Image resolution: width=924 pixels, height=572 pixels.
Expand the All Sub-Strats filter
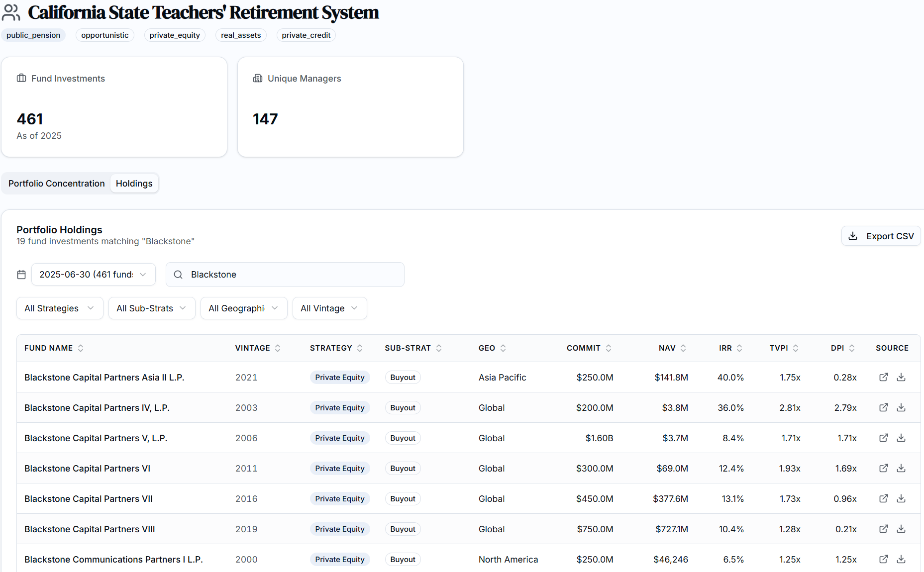tap(152, 308)
